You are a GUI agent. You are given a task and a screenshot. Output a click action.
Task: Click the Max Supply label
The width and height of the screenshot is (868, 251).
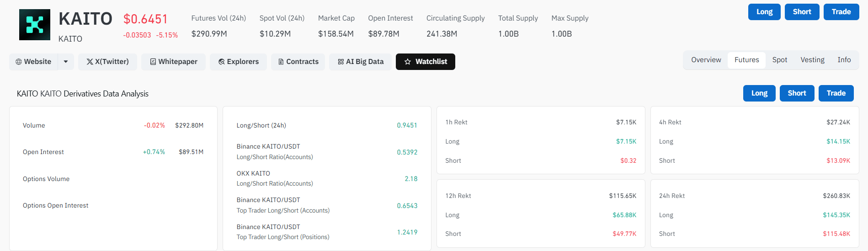(570, 18)
